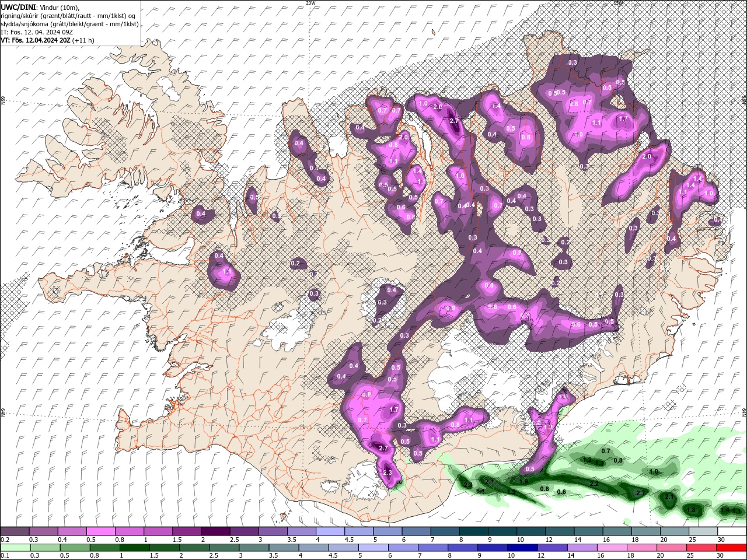Pick snow scale swatch between 0.3 and 0.4

[x=43, y=531]
